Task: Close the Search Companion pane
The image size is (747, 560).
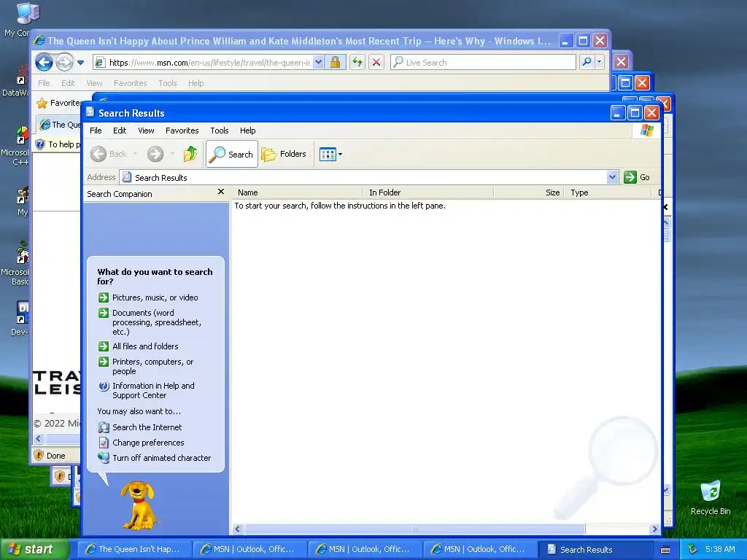Action: pos(220,192)
